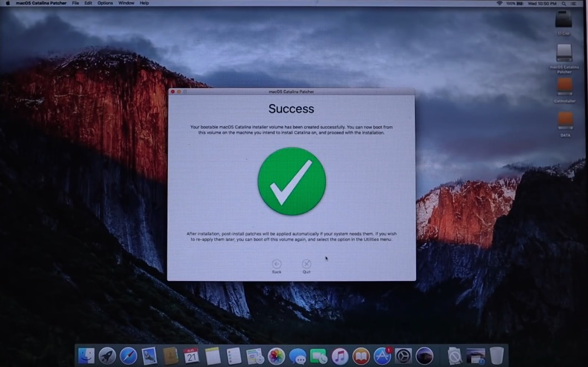Open Messages from the Dock
Image resolution: width=588 pixels, height=367 pixels.
pos(298,355)
